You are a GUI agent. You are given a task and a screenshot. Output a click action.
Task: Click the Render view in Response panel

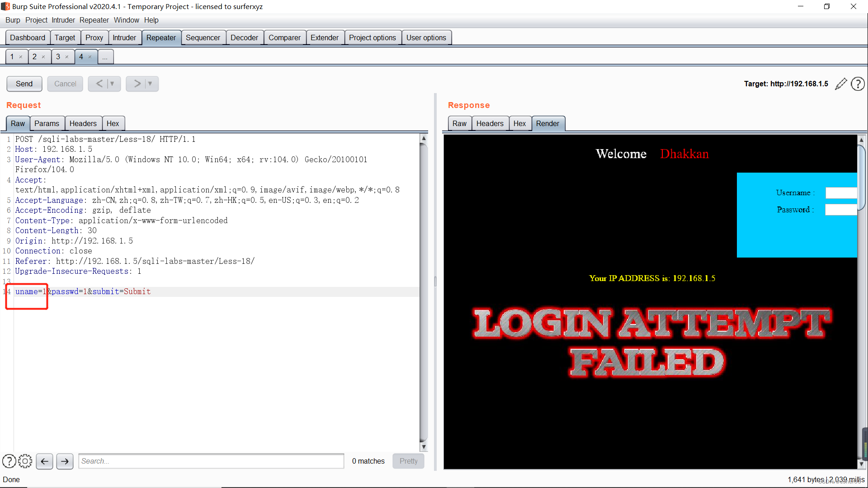547,123
